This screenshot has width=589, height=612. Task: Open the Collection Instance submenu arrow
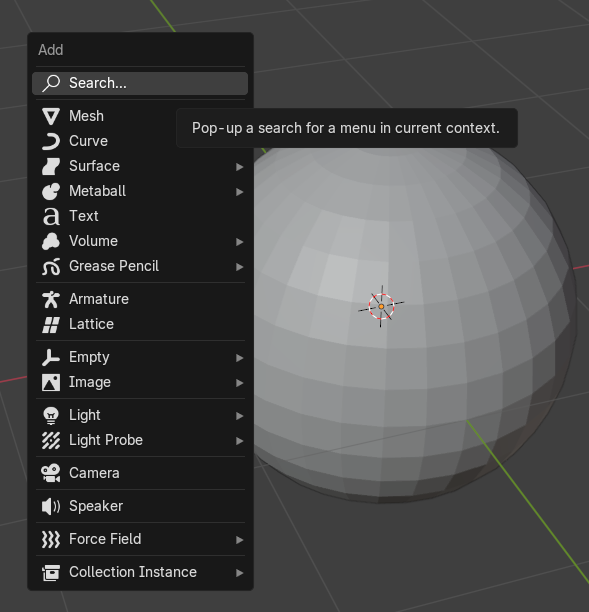(239, 573)
